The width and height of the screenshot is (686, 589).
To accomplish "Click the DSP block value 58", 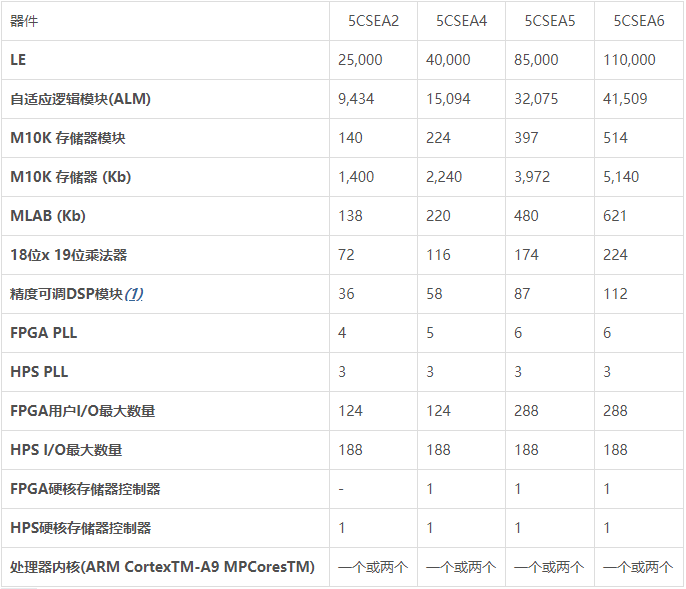I will pyautogui.click(x=434, y=294).
